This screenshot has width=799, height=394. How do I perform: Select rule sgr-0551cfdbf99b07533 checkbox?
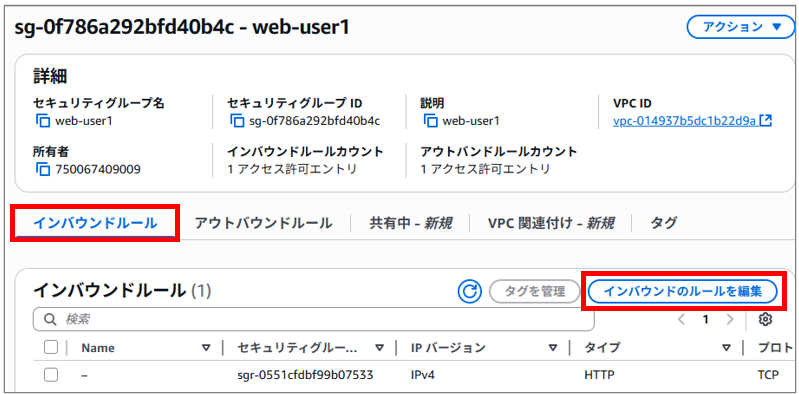[x=50, y=375]
